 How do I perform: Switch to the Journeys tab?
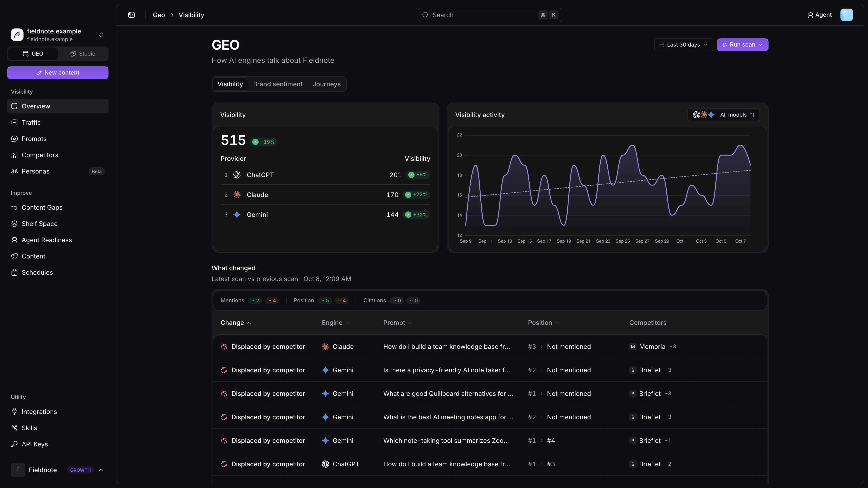tap(326, 84)
